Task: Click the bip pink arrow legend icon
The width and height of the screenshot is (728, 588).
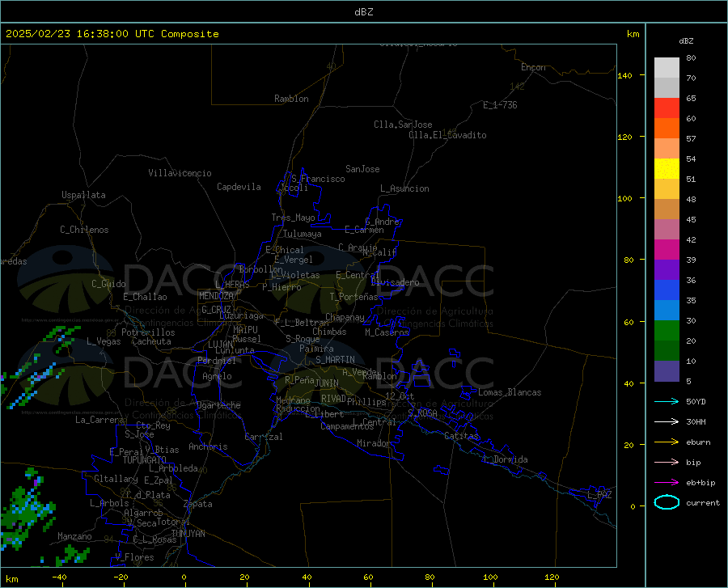Action: tap(667, 462)
